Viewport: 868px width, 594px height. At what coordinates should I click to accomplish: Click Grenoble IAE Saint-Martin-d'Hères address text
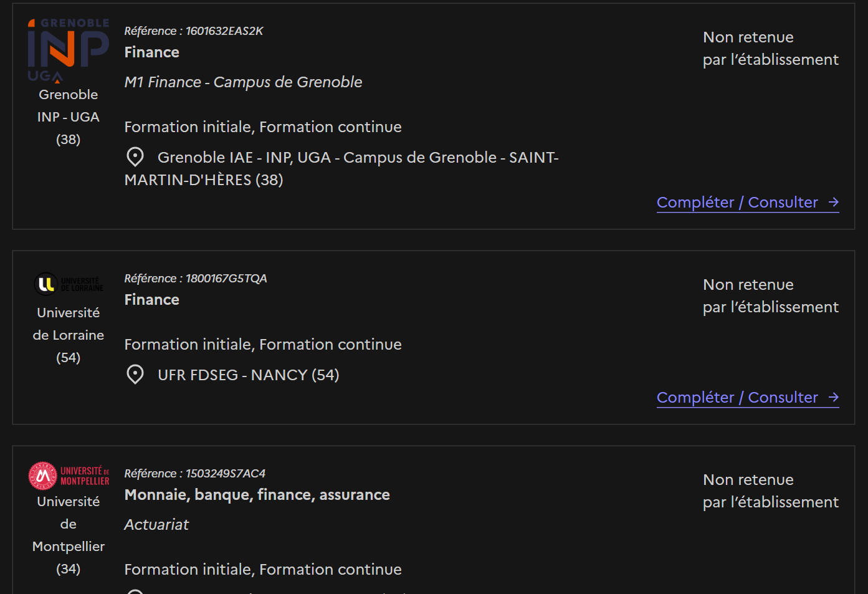(341, 169)
